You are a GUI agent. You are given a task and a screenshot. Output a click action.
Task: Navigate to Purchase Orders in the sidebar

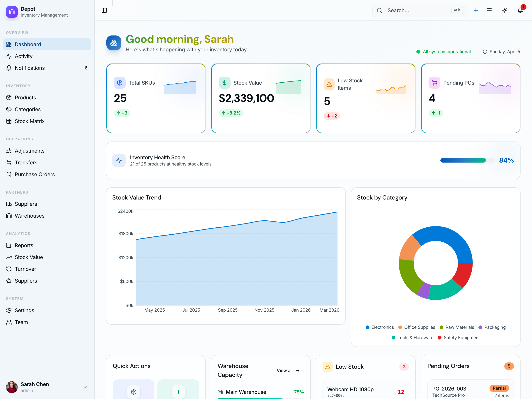point(35,174)
